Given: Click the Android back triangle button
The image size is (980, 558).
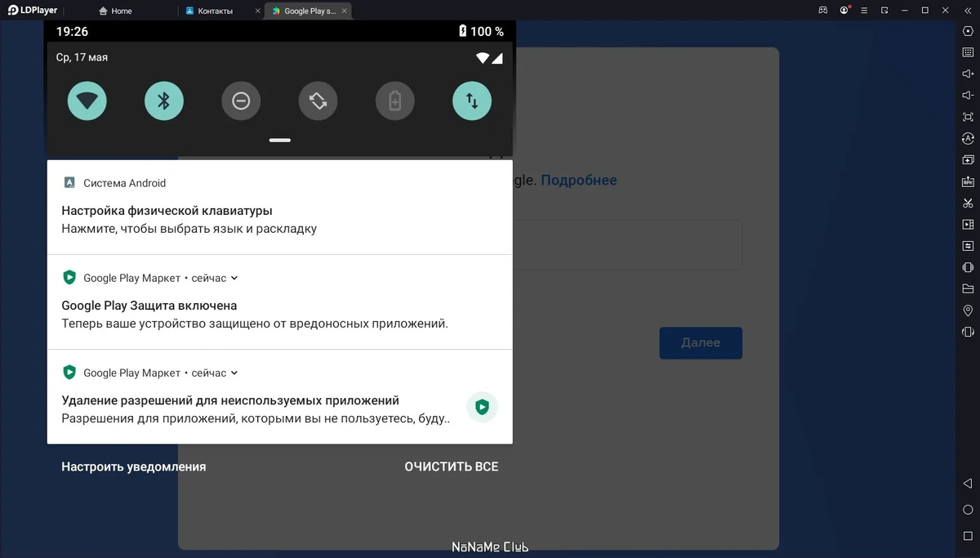Looking at the screenshot, I should 968,484.
